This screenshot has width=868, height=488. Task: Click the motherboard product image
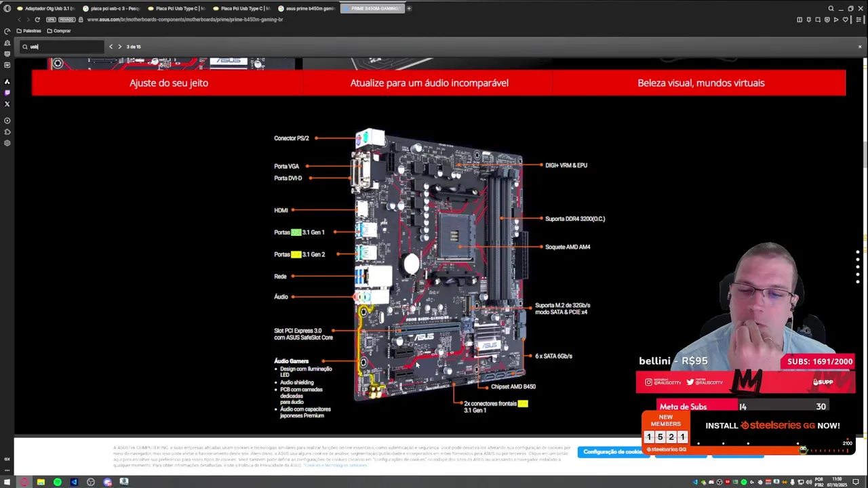[439, 264]
